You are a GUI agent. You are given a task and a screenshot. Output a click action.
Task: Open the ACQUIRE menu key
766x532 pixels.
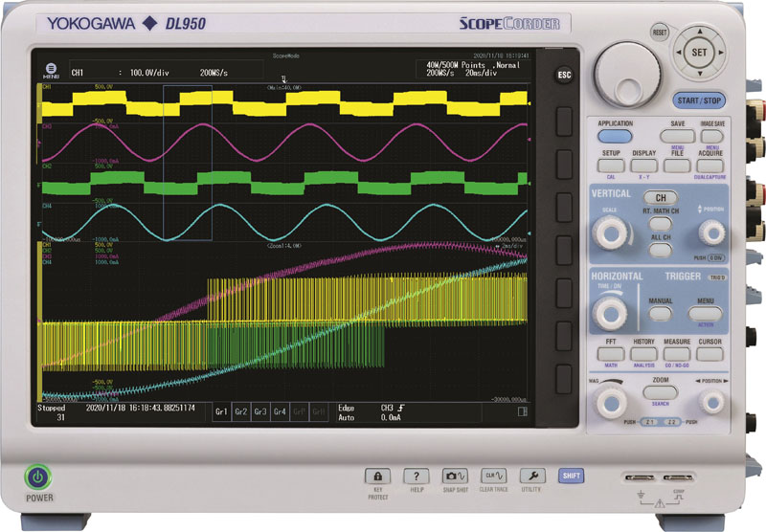click(710, 166)
